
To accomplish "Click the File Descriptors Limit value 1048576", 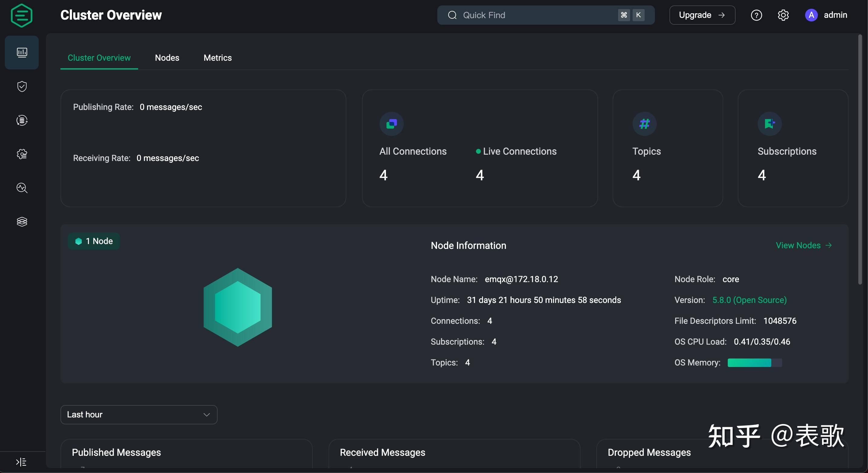I will 780,321.
